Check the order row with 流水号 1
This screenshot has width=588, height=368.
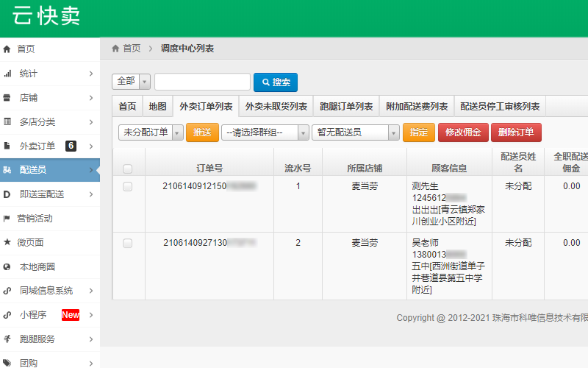pyautogui.click(x=127, y=187)
